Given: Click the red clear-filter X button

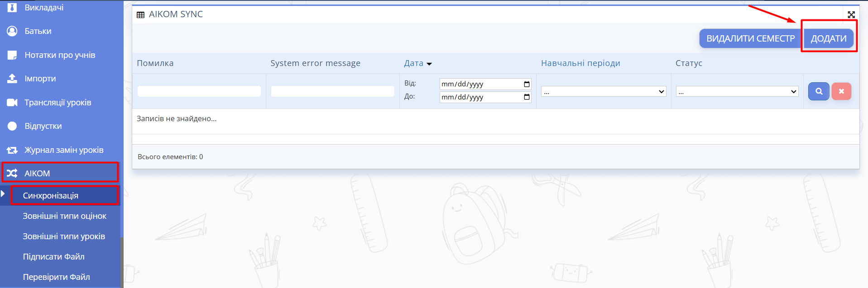Looking at the screenshot, I should pos(841,91).
